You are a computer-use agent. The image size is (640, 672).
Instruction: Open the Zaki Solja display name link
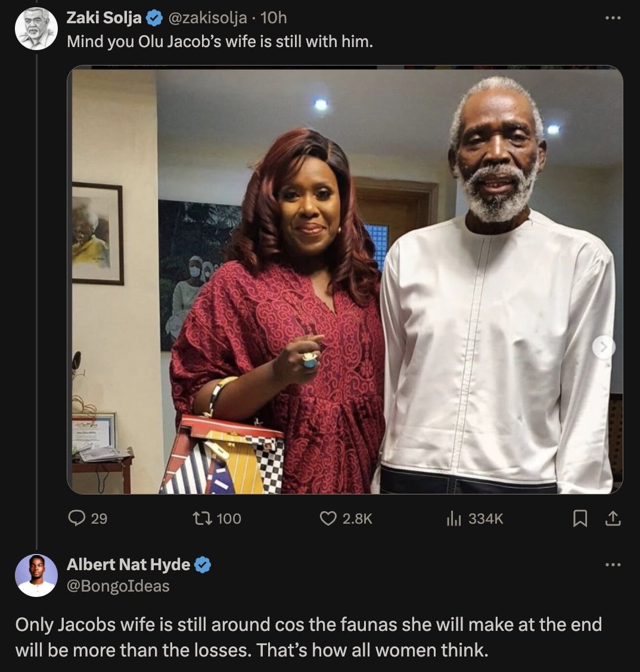point(104,18)
